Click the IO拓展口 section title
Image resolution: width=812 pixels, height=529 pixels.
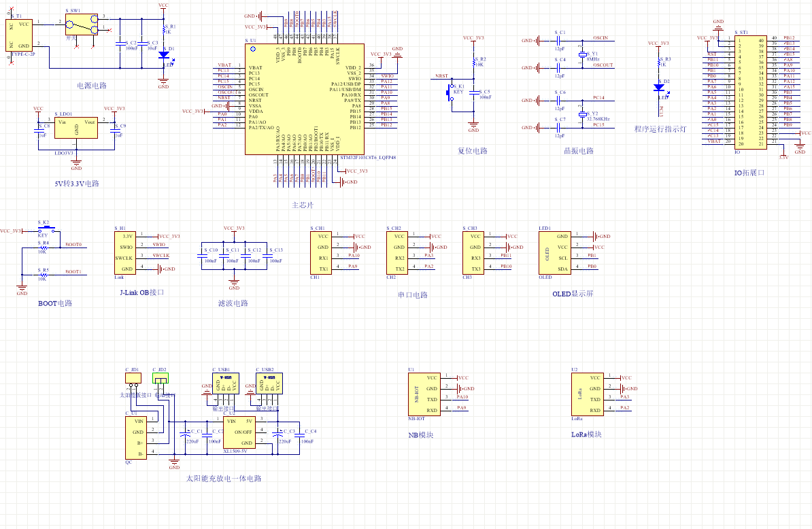click(749, 172)
